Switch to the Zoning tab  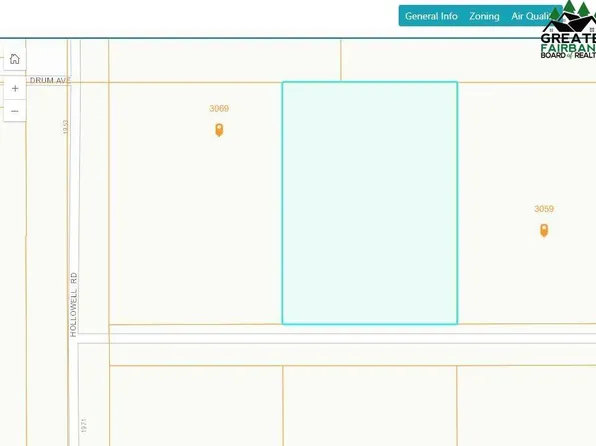(x=484, y=16)
